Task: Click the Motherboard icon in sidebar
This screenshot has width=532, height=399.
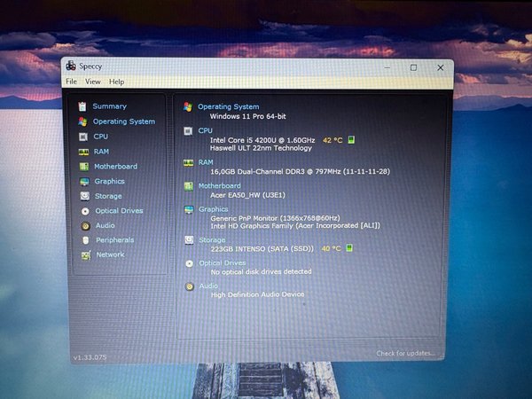Action: pos(83,167)
